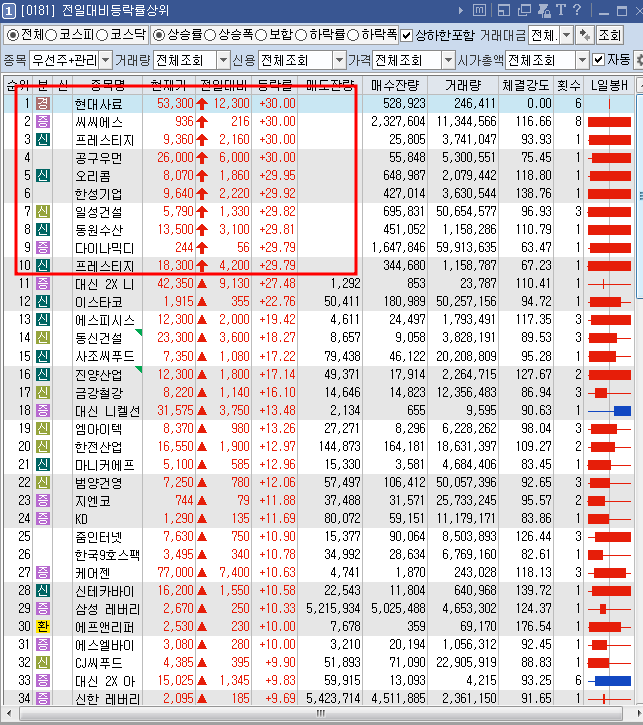Screen dimensions: 643x725
Task: Click the 환 badge on 에프앤리퍼 row
Action: [x=43, y=627]
